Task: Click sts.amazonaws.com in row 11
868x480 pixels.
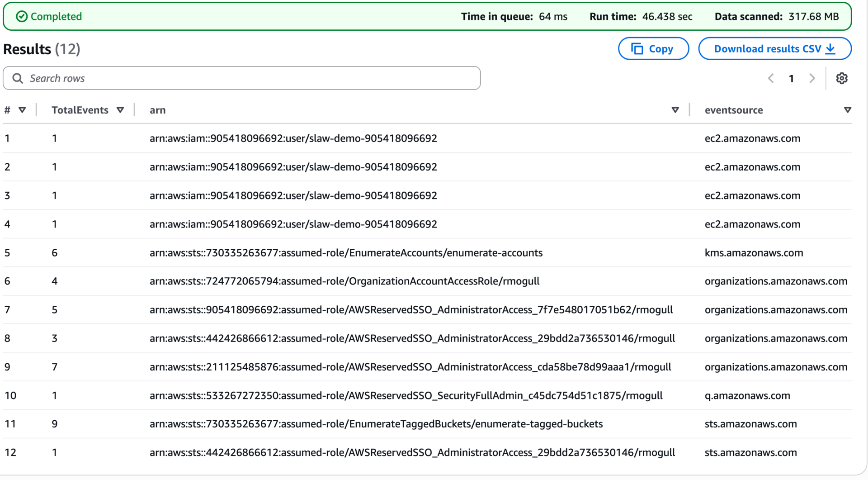Action: click(750, 424)
